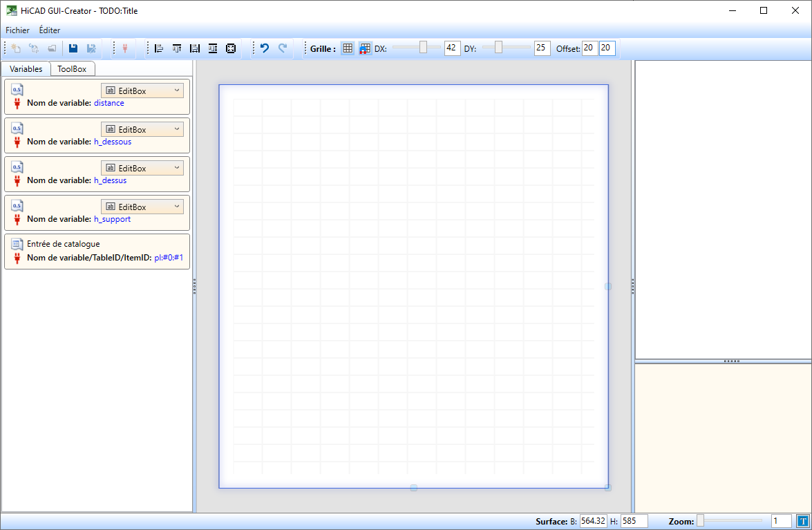Click the surface H input field
The width and height of the screenshot is (812, 530).
(x=634, y=521)
